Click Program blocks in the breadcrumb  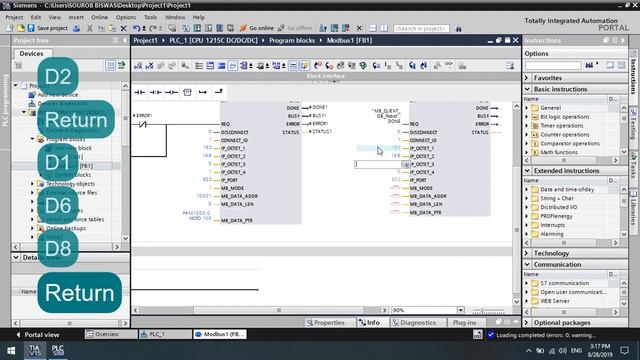click(292, 40)
